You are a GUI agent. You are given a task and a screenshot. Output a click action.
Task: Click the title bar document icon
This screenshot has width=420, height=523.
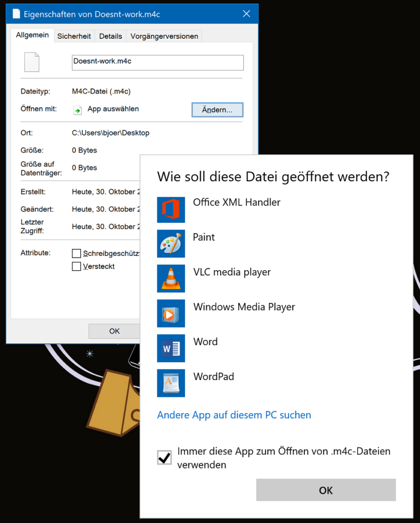[16, 14]
